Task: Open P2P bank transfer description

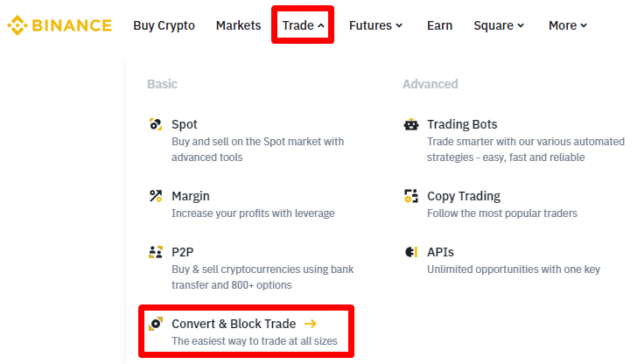Action: 262,277
